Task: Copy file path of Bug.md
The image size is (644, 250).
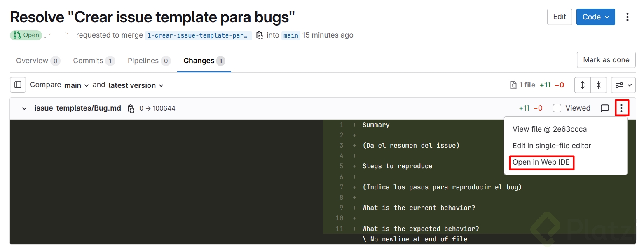Action: [131, 108]
